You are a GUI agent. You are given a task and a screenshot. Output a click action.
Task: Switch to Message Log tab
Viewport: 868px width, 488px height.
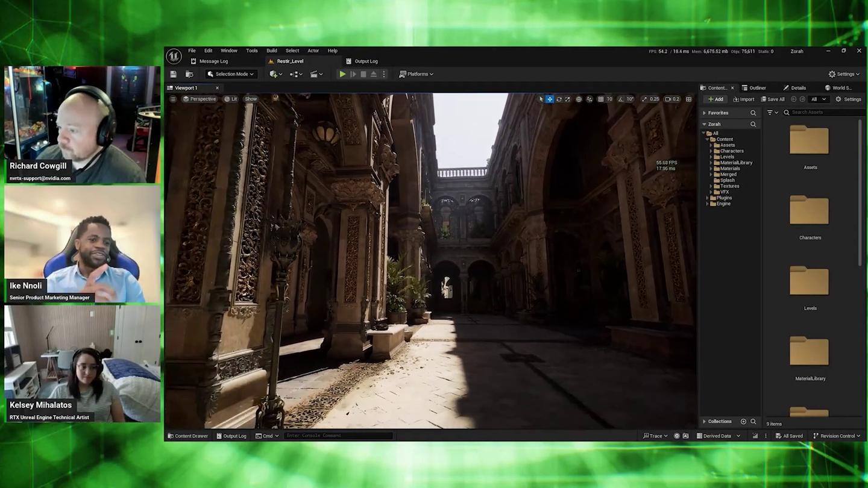coord(209,61)
